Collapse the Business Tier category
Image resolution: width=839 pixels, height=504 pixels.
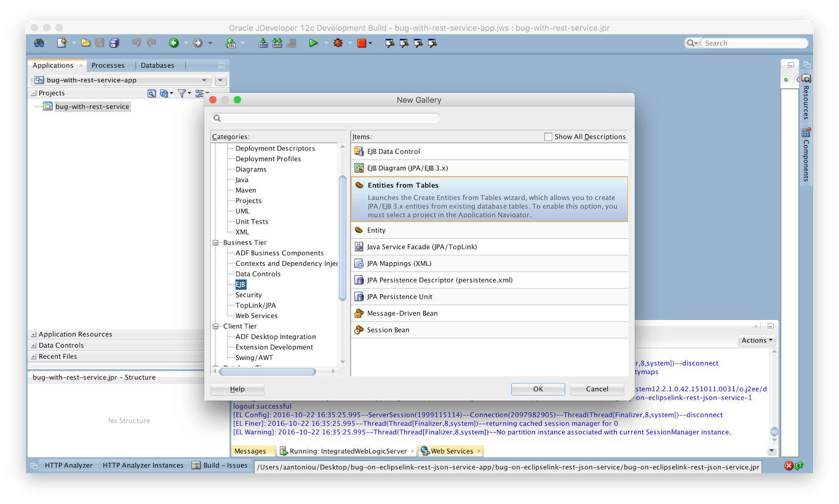coord(216,243)
